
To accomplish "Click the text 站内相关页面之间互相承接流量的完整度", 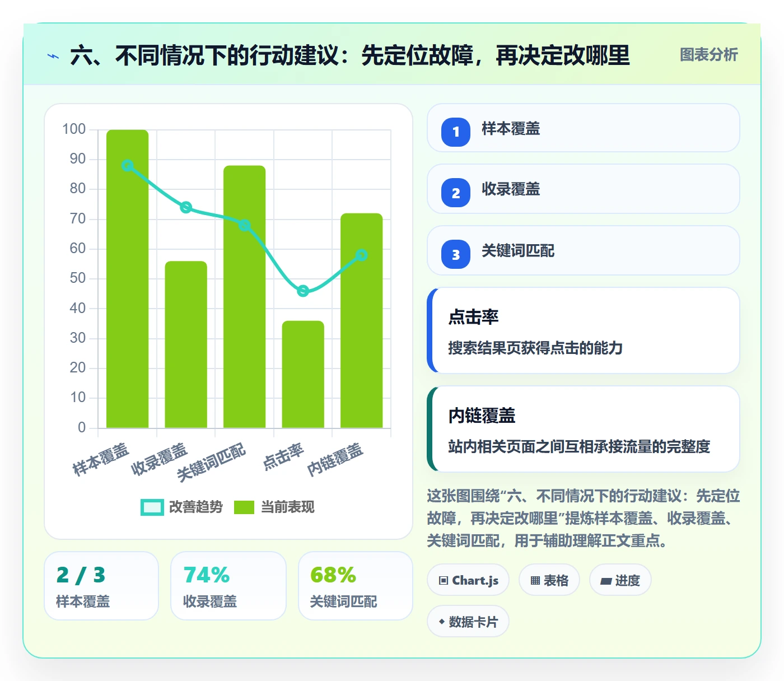I will (579, 446).
